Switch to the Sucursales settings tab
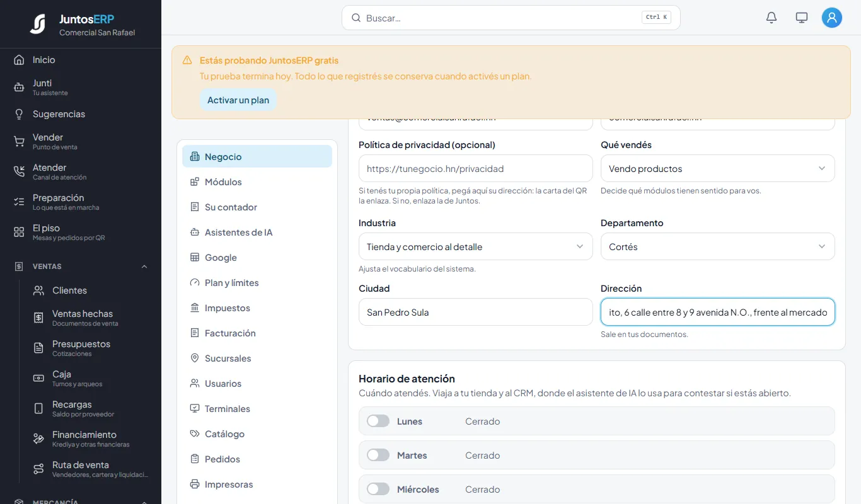861x504 pixels. pos(257,358)
